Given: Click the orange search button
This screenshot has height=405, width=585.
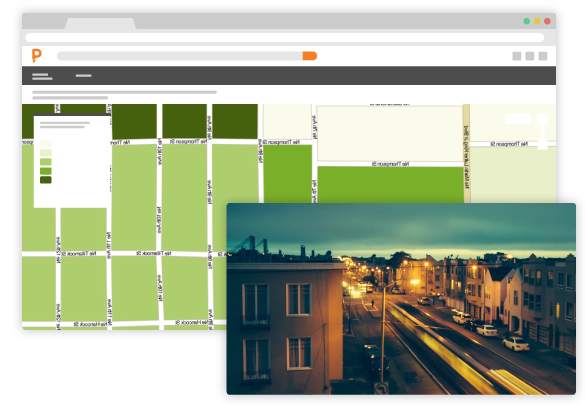Looking at the screenshot, I should coord(310,56).
